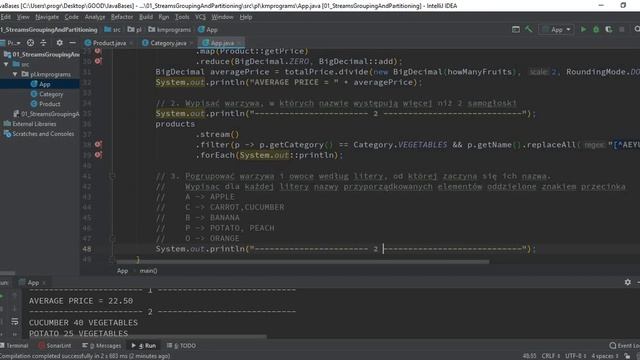Open Event Log in status bar

coord(624,346)
